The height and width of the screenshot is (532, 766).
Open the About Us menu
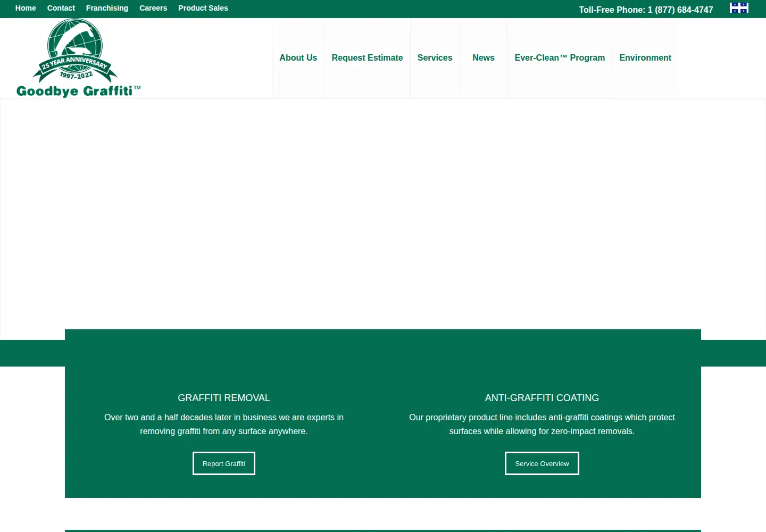pyautogui.click(x=298, y=58)
